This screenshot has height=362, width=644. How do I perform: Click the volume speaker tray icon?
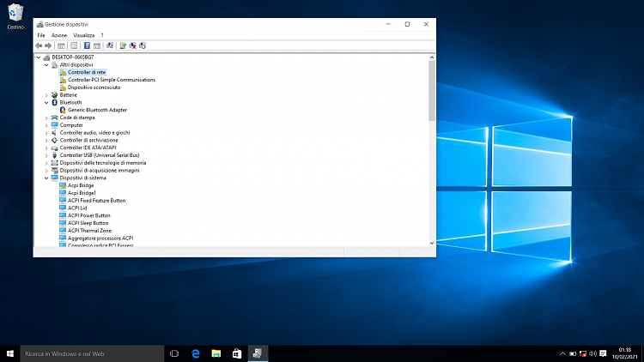pos(592,353)
